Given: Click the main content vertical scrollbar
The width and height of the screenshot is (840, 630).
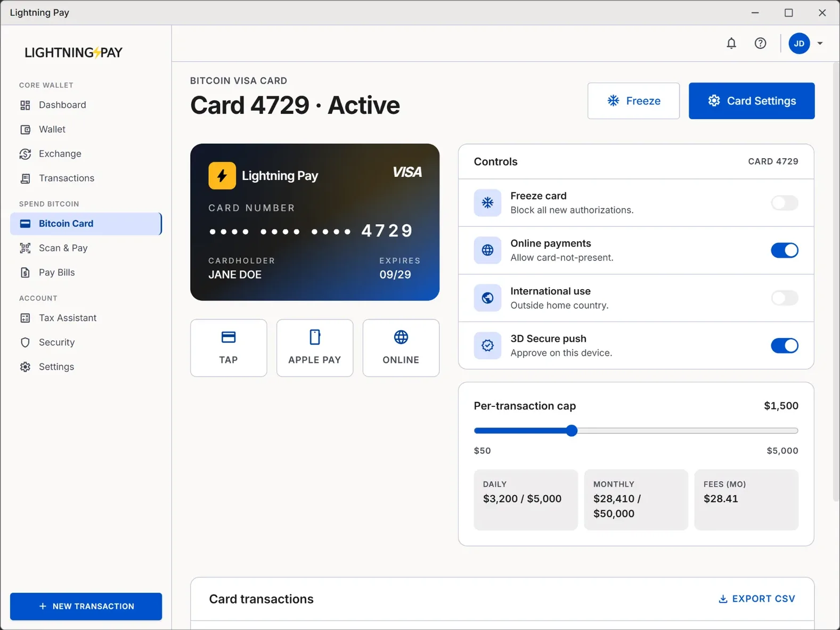Looking at the screenshot, I should tap(836, 282).
